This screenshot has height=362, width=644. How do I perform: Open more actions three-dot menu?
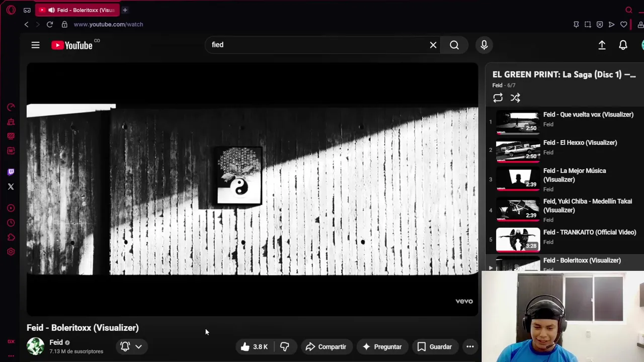470,346
